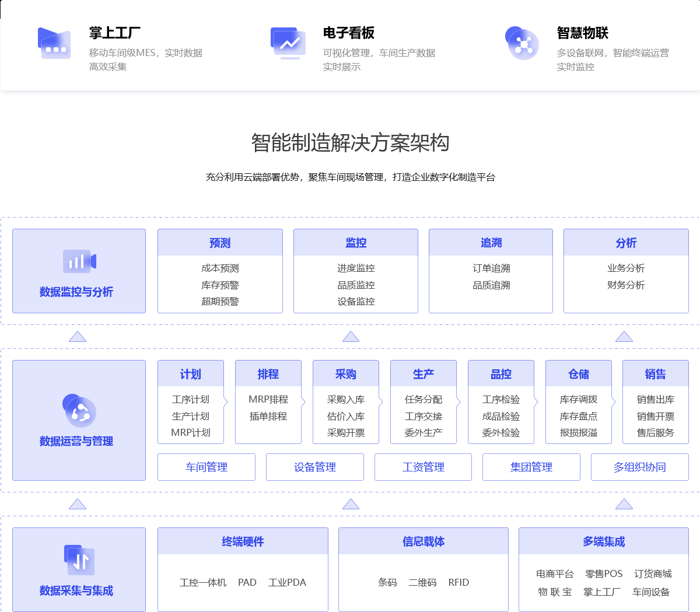Screen dimensions: 700x612
Task: Select the 设备管理 button
Action: 315,467
